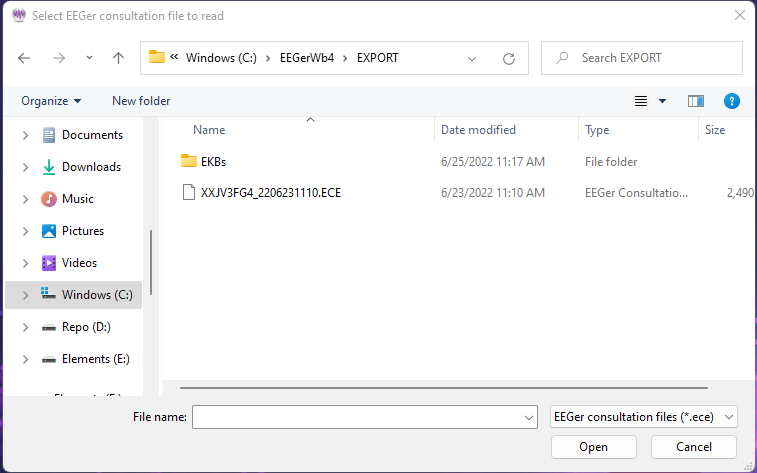
Task: Click Windows (C:) in the address path
Action: pos(221,58)
